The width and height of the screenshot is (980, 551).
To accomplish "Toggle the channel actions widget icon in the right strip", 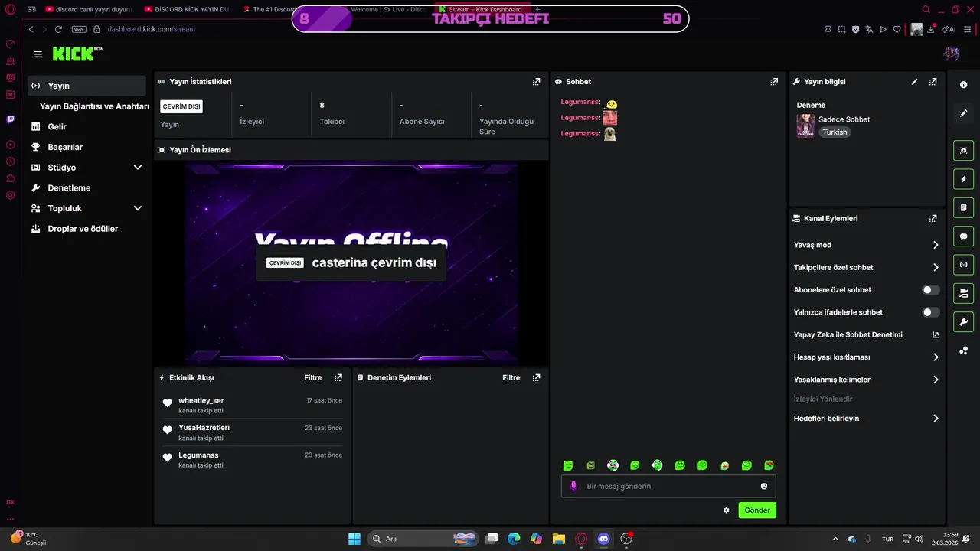I will [x=964, y=293].
